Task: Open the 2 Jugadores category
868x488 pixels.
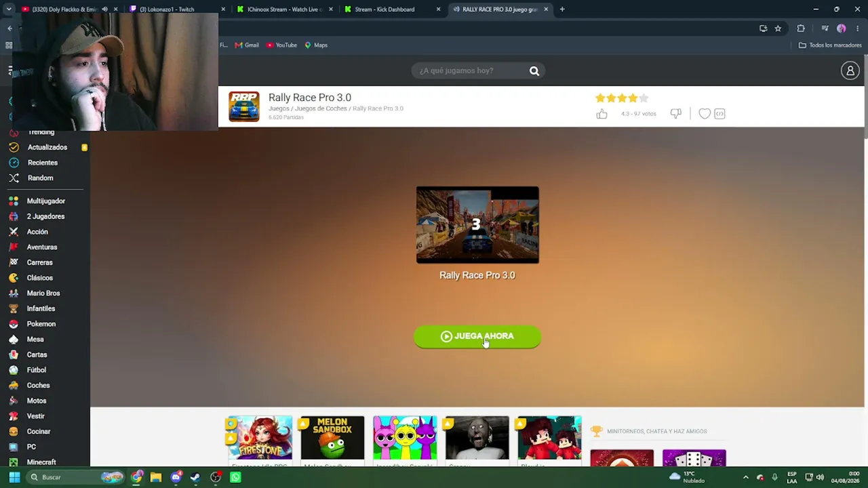Action: point(45,216)
